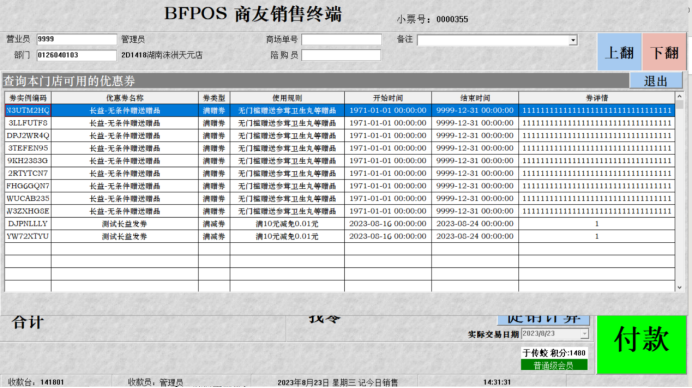Viewport: 692px width, 388px height.
Task: Select coupon row 3LLFUTF8
Action: coord(339,123)
